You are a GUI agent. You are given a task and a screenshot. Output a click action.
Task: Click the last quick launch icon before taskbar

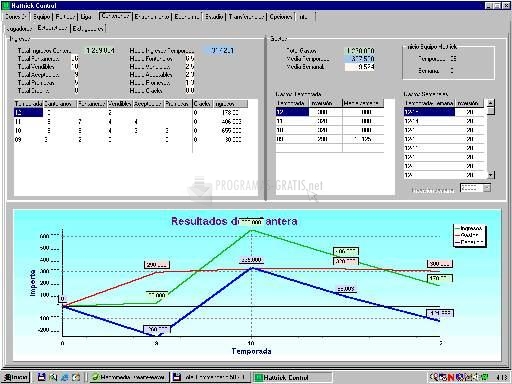(x=76, y=377)
